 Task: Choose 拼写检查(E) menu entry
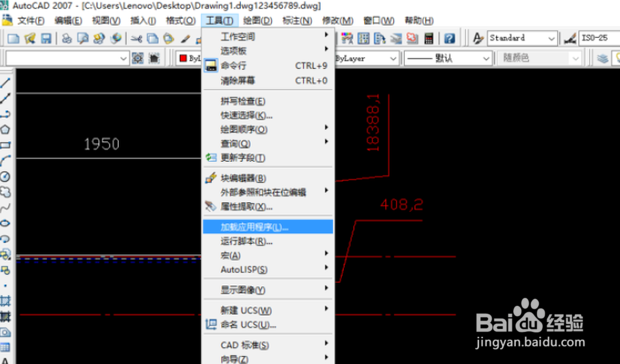coord(268,101)
